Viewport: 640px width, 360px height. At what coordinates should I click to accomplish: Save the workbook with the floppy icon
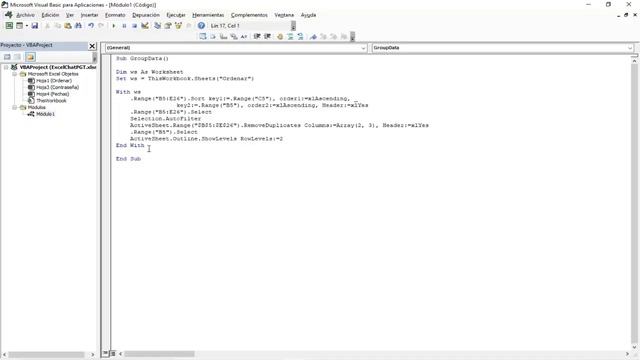tap(35, 26)
